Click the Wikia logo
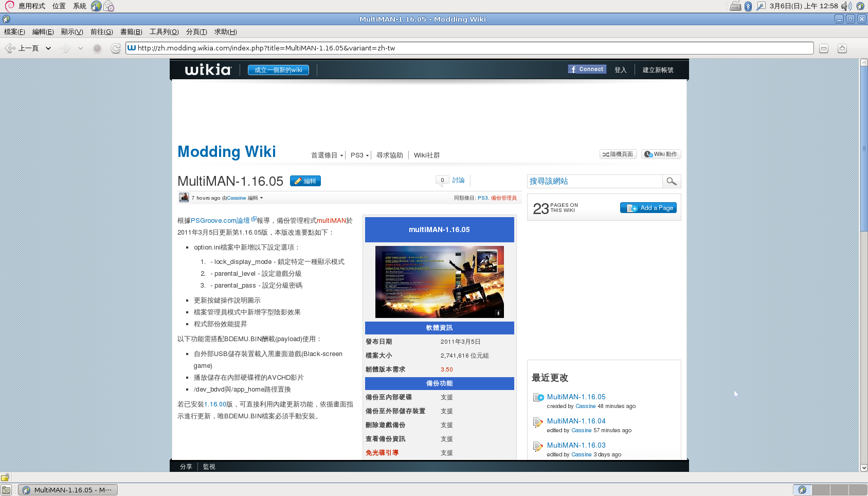 208,69
